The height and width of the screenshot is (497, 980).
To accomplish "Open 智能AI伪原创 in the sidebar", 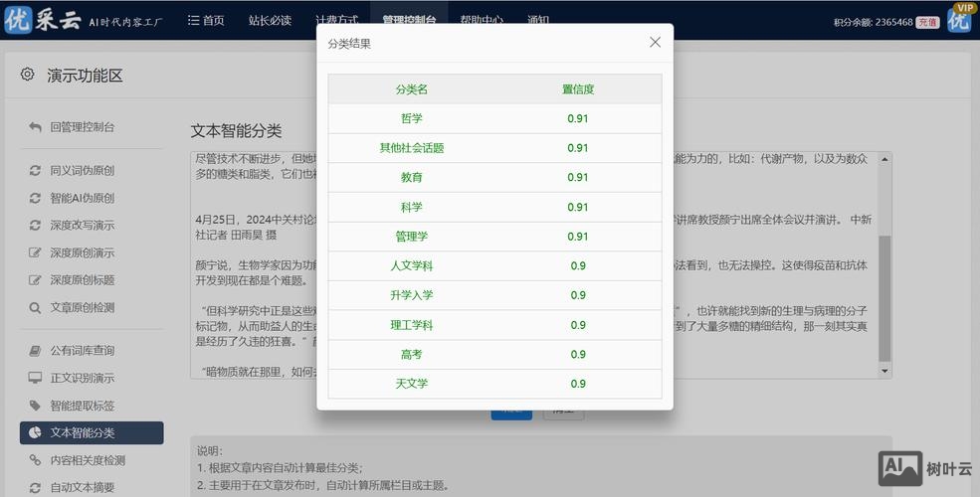I will pyautogui.click(x=83, y=198).
